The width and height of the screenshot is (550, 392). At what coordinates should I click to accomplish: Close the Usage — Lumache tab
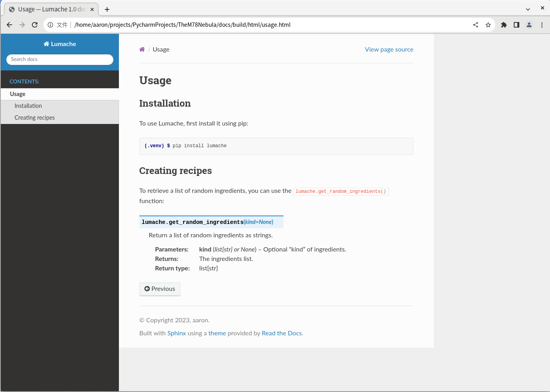coord(92,9)
